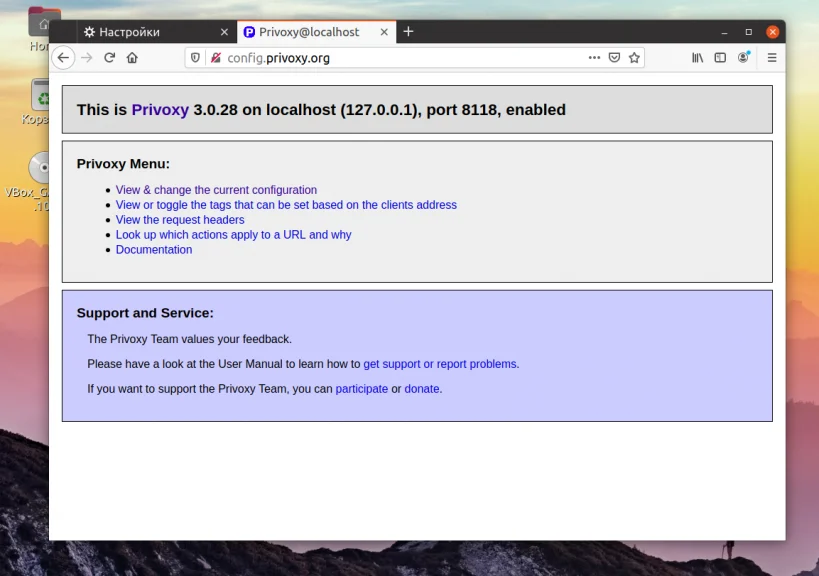The image size is (819, 576).
Task: Follow the participate link
Action: [361, 389]
